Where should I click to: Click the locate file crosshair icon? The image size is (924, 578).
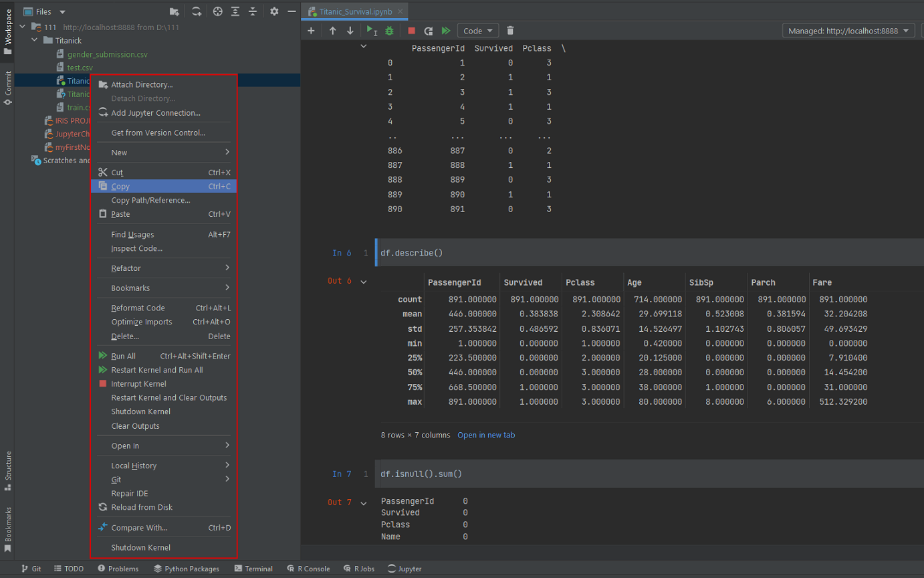pyautogui.click(x=217, y=11)
